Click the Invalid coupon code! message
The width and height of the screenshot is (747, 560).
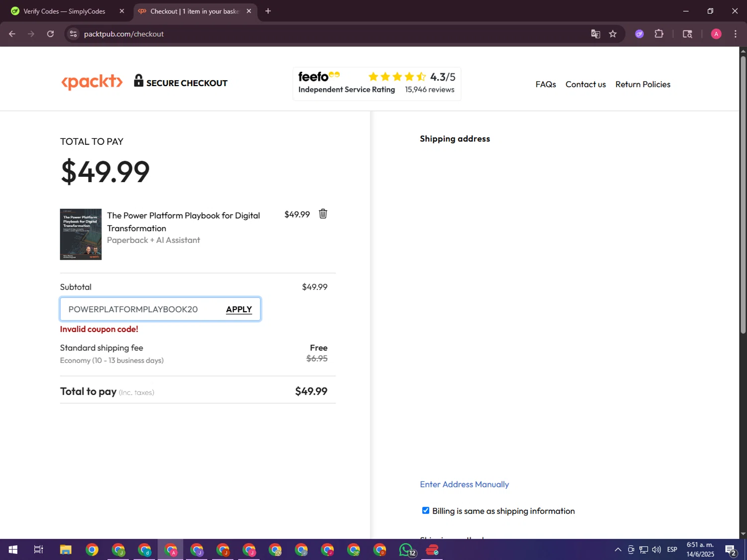pyautogui.click(x=99, y=329)
